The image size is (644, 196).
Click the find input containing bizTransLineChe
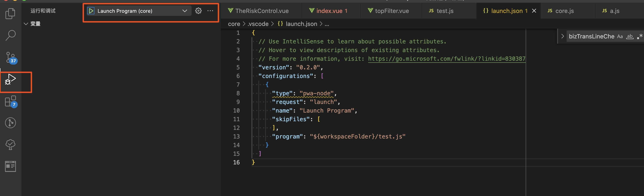coord(591,36)
